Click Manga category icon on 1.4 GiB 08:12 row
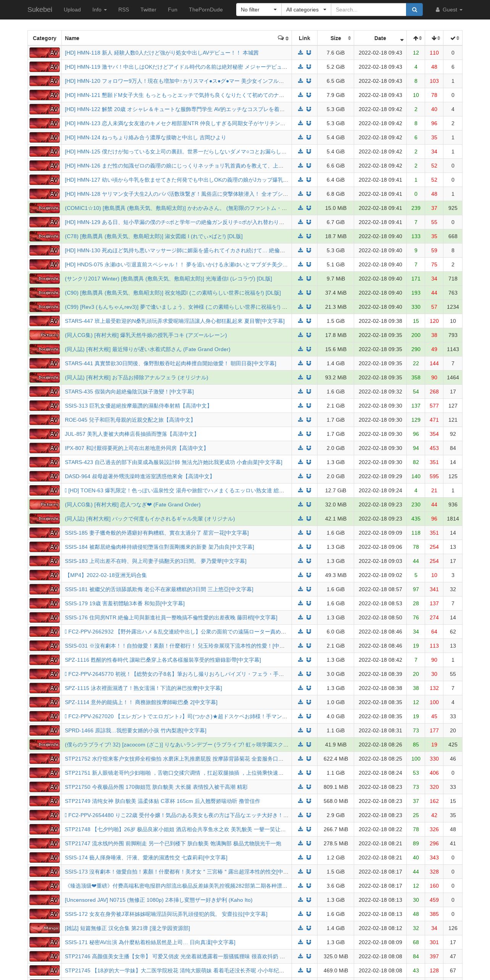This screenshot has width=490, height=980. [x=45, y=928]
